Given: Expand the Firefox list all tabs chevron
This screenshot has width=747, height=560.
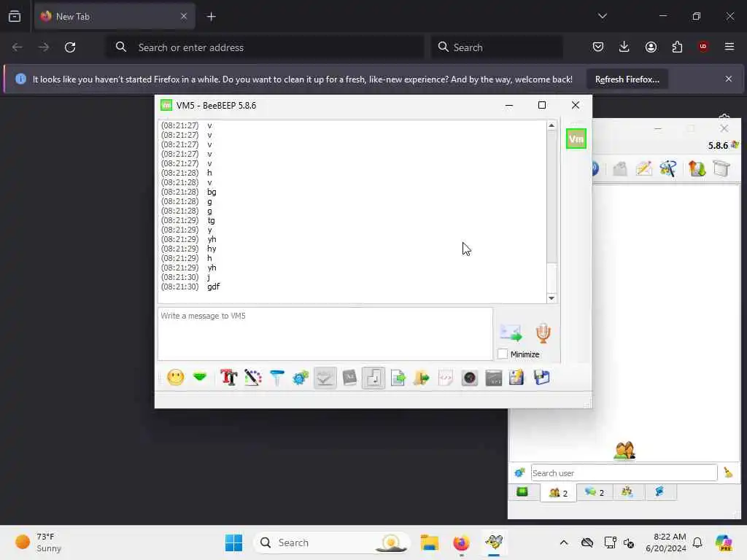Looking at the screenshot, I should [602, 16].
